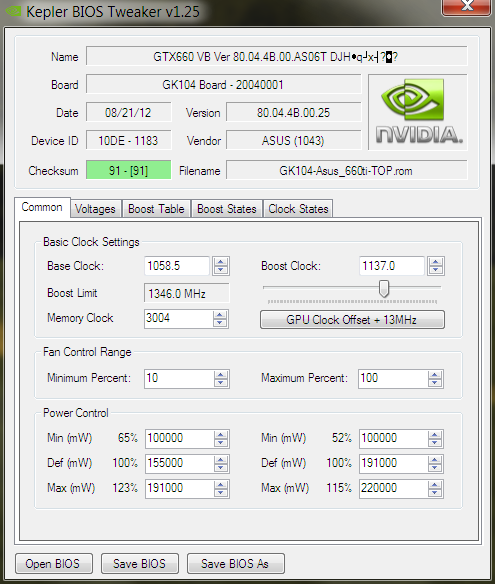Click the Open BIOS button
This screenshot has width=495, height=584.
point(54,564)
